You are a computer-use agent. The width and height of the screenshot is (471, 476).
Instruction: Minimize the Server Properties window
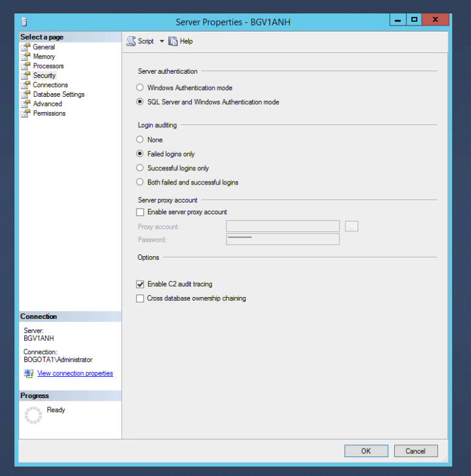coord(398,19)
